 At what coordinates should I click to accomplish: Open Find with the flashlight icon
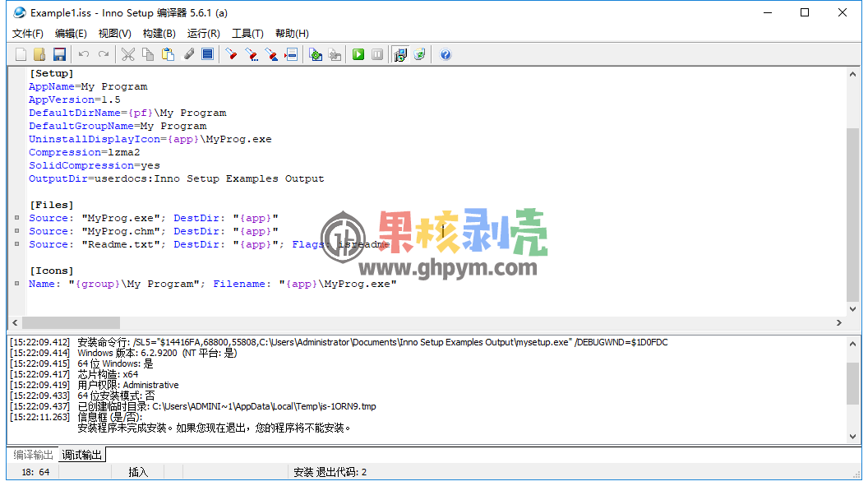[x=232, y=54]
